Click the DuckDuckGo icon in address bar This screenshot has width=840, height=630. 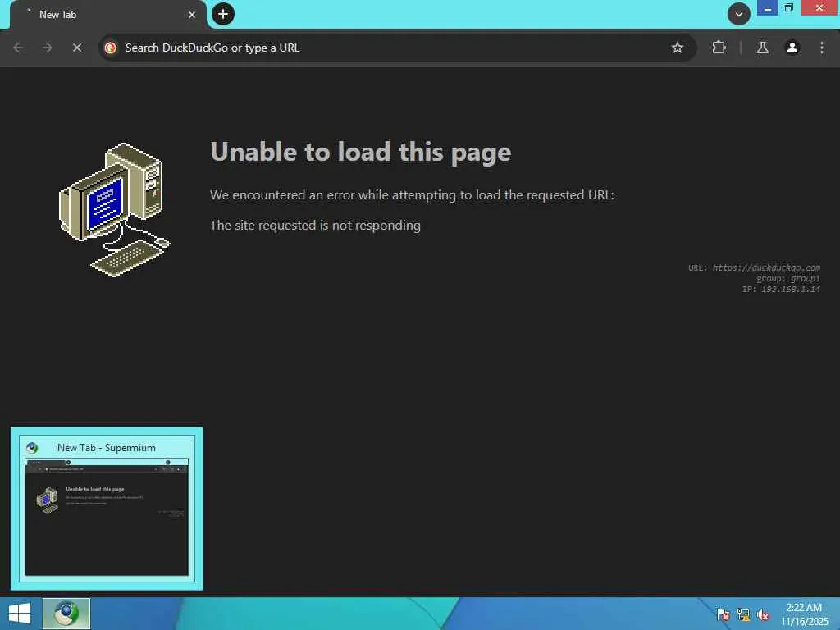[111, 48]
